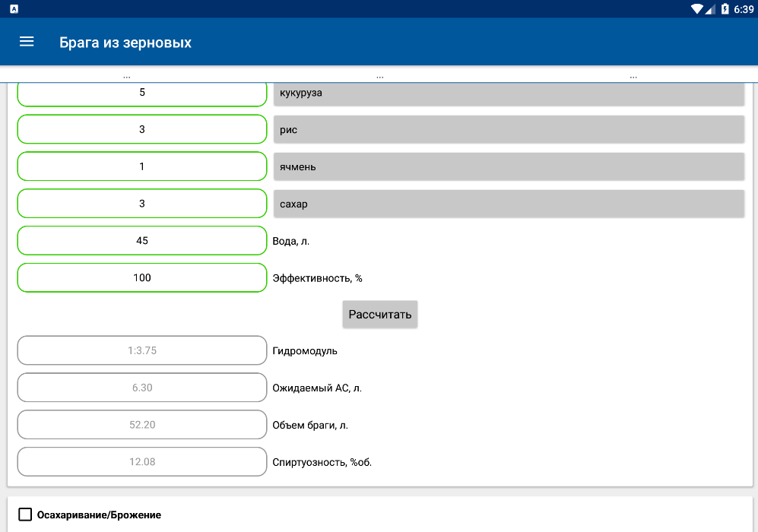Edit the water volume field with 45
Image resolution: width=758 pixels, height=532 pixels.
point(142,241)
